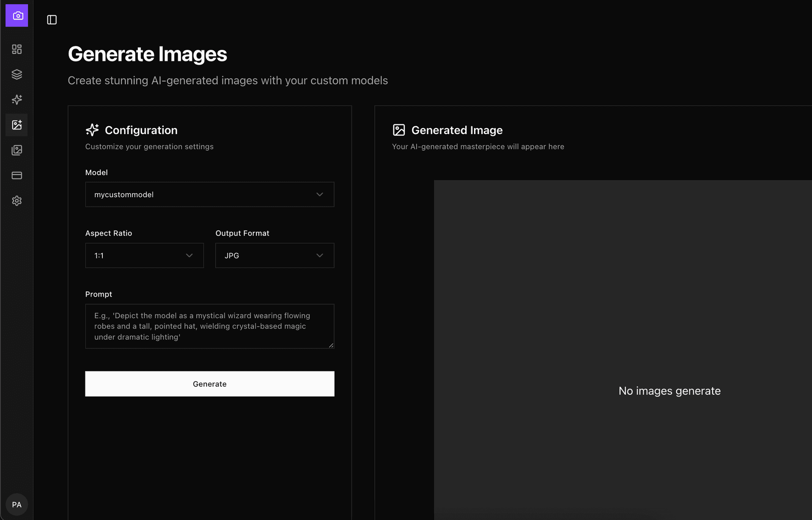812x520 pixels.
Task: Open the Billing card icon
Action: 17,175
